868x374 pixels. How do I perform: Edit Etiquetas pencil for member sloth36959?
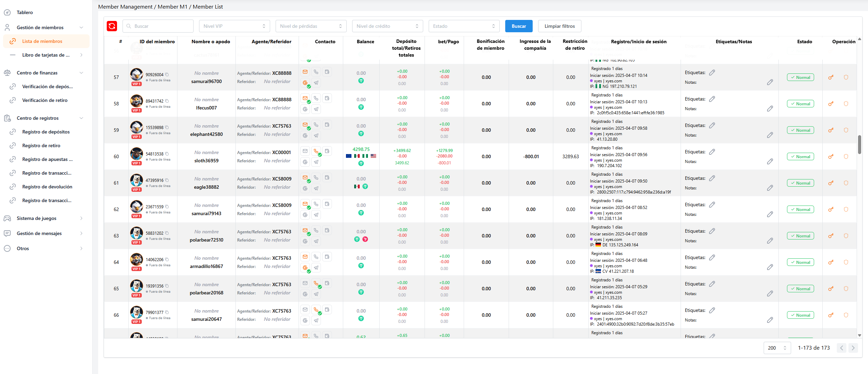[712, 152]
